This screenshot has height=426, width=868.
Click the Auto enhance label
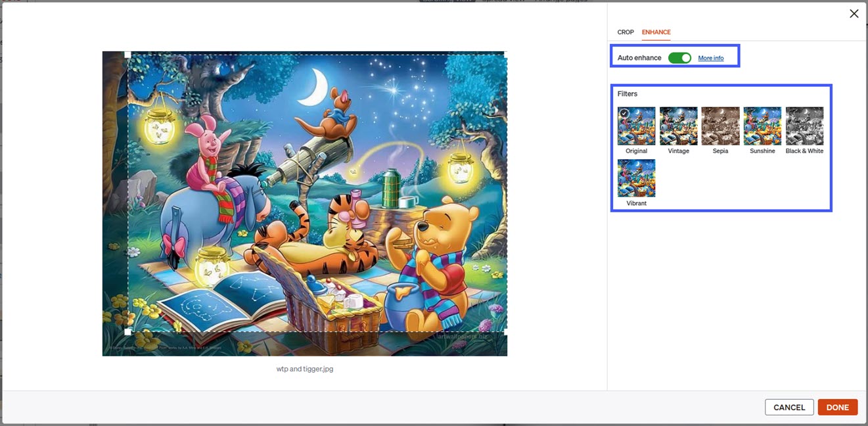(x=639, y=58)
